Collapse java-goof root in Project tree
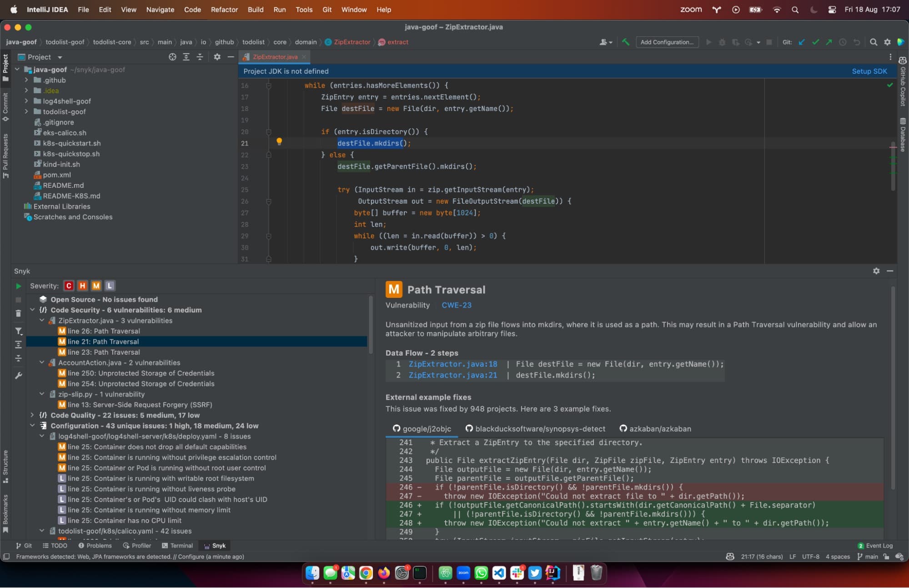 click(x=17, y=70)
